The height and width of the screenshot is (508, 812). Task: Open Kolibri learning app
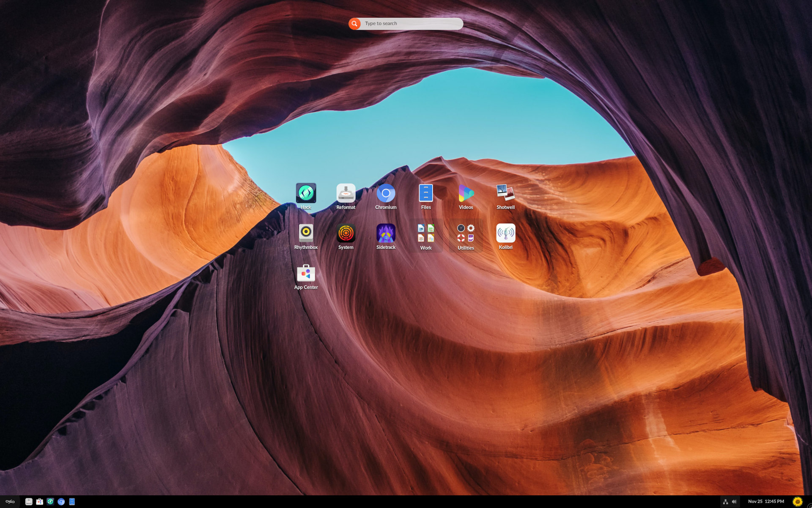505,233
